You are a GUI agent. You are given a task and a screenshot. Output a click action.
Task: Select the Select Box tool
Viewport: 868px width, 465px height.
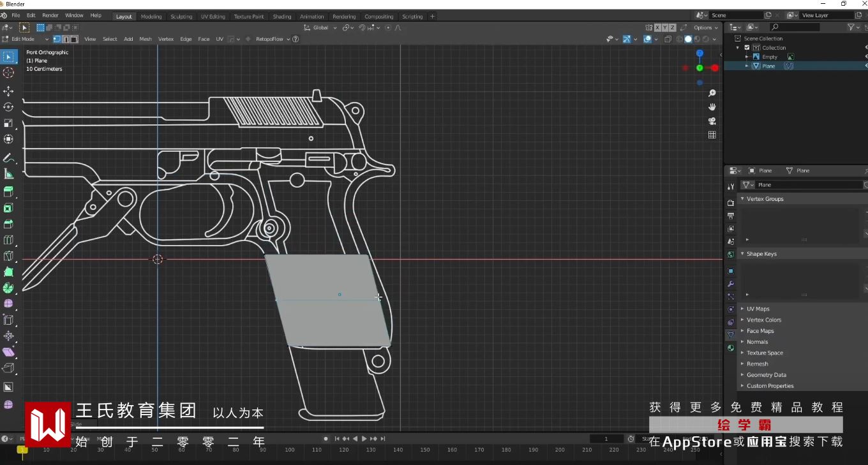click(8, 57)
